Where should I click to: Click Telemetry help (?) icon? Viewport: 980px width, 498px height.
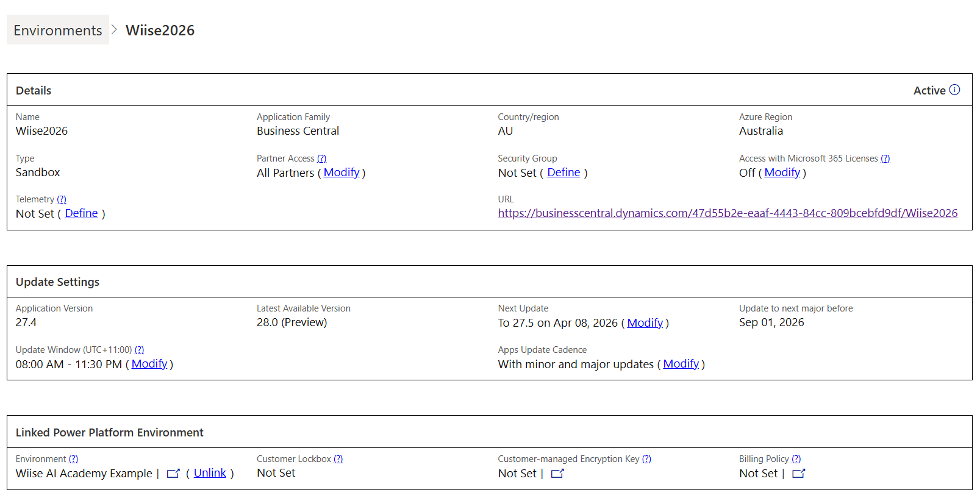[62, 199]
